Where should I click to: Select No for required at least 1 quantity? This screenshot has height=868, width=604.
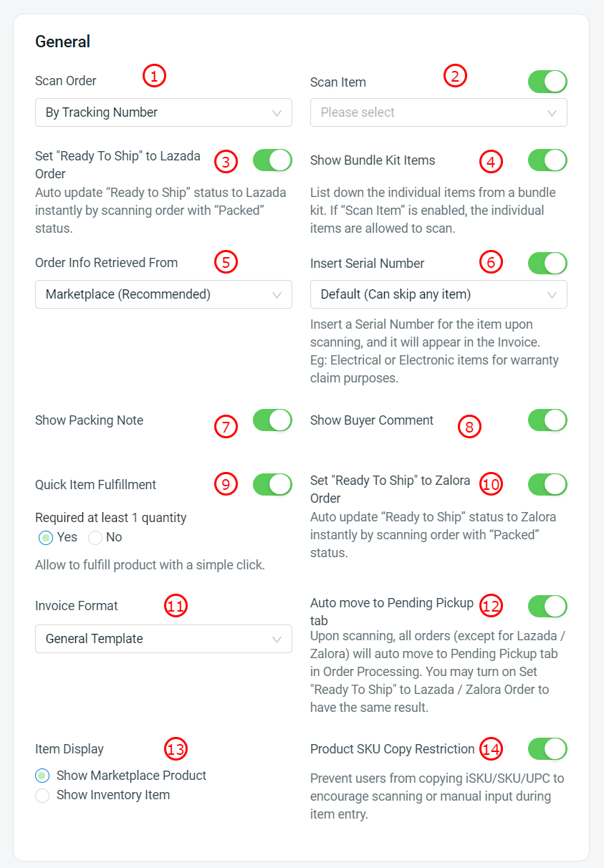pos(95,538)
